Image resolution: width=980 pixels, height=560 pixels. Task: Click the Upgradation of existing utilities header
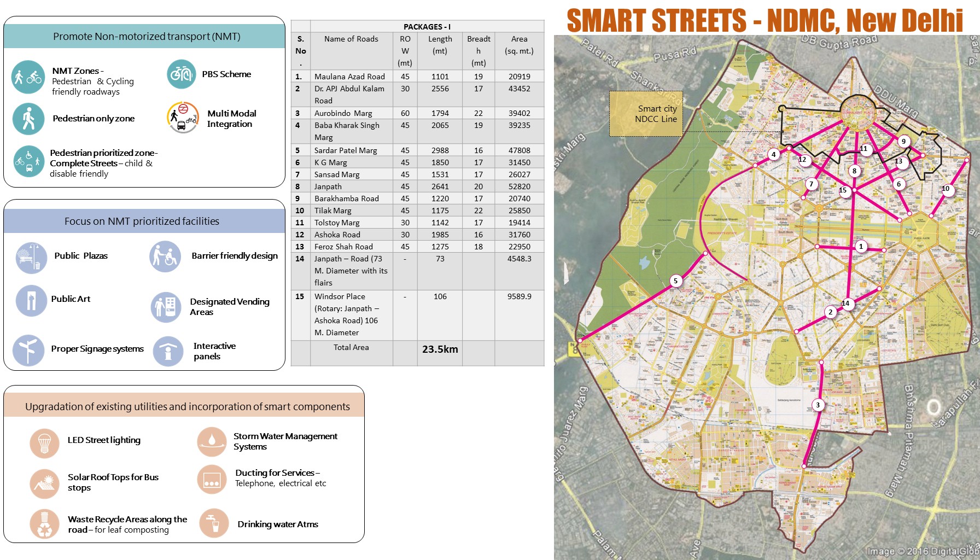184,406
